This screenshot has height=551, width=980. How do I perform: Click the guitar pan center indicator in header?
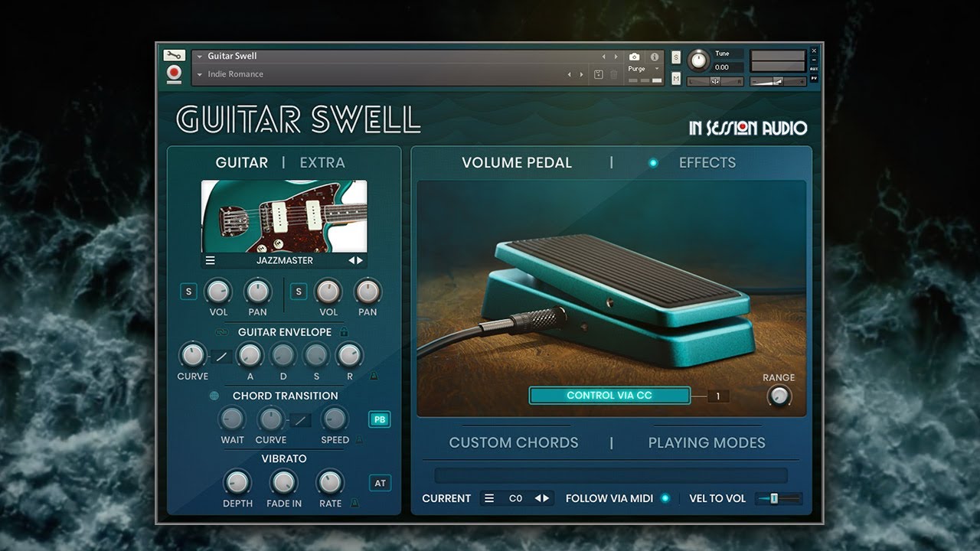pyautogui.click(x=715, y=82)
